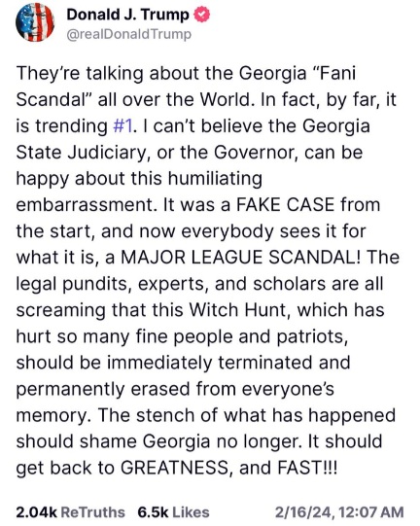
Task: Click the word GREATNESS
Action: tap(174, 468)
